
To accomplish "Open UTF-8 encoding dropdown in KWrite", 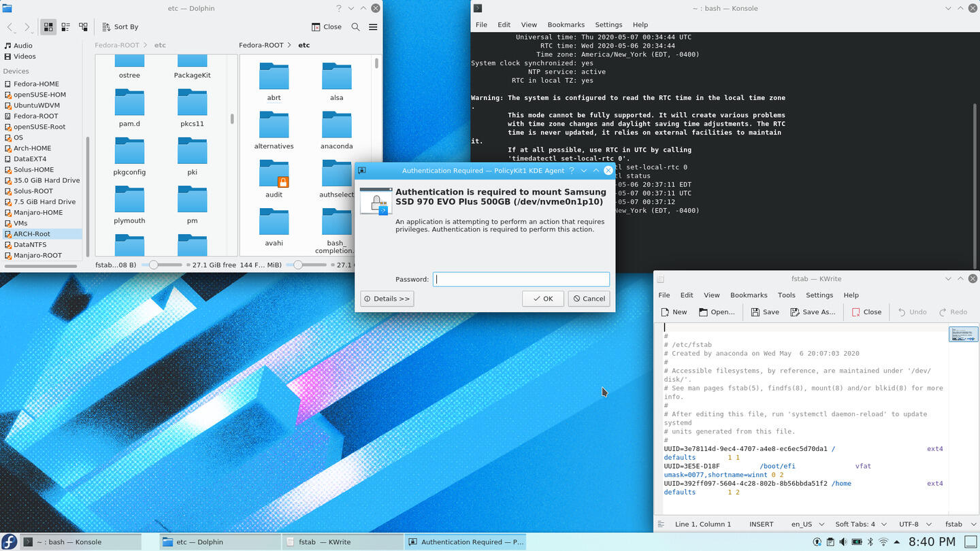I will 914,524.
